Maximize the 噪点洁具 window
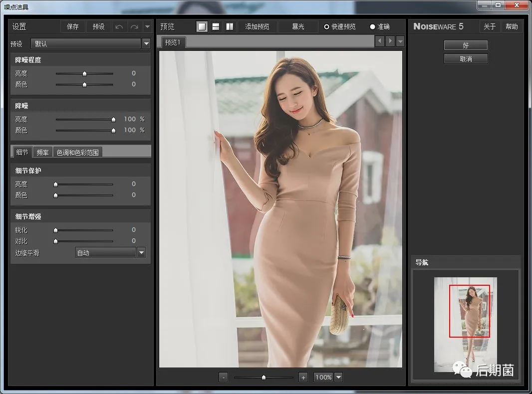The width and height of the screenshot is (532, 394). (498, 5)
